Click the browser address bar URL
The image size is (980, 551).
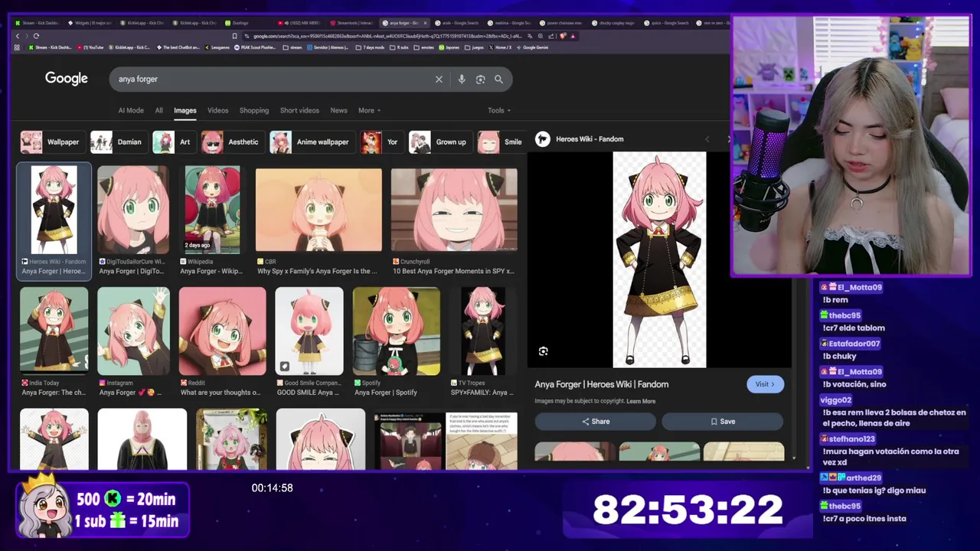[x=387, y=36]
